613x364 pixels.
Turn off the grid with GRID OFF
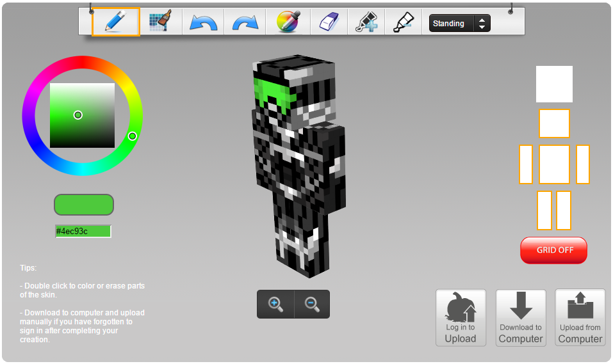[553, 250]
